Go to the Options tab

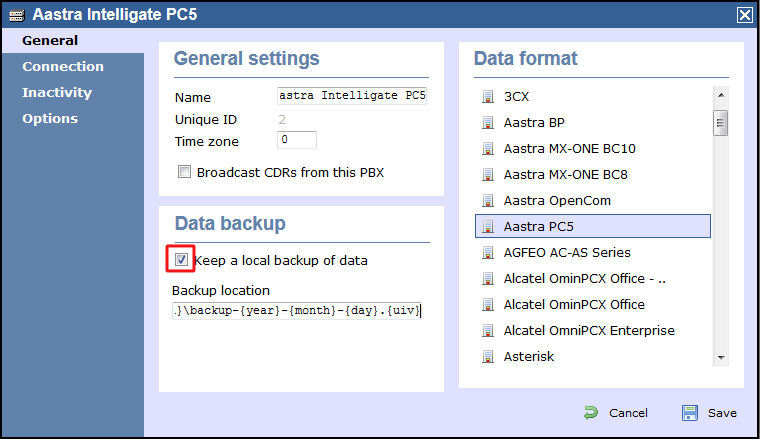(50, 119)
